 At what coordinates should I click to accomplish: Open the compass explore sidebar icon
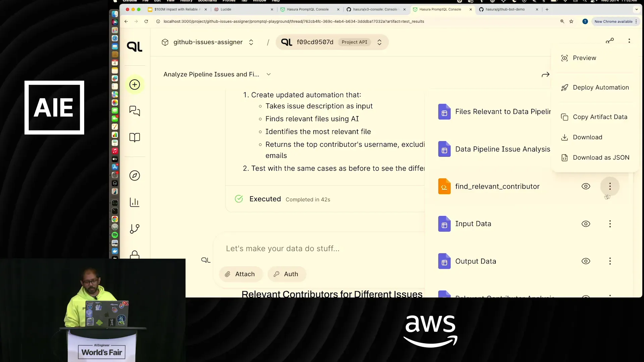[135, 175]
